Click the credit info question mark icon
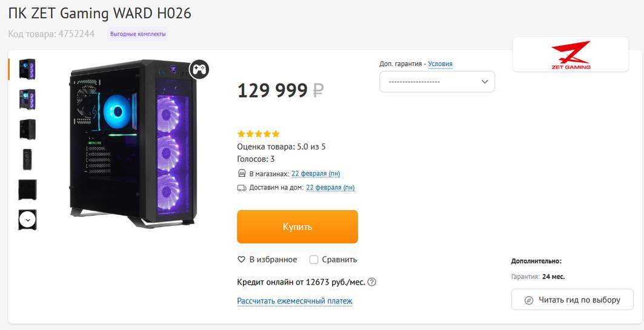 (x=372, y=282)
